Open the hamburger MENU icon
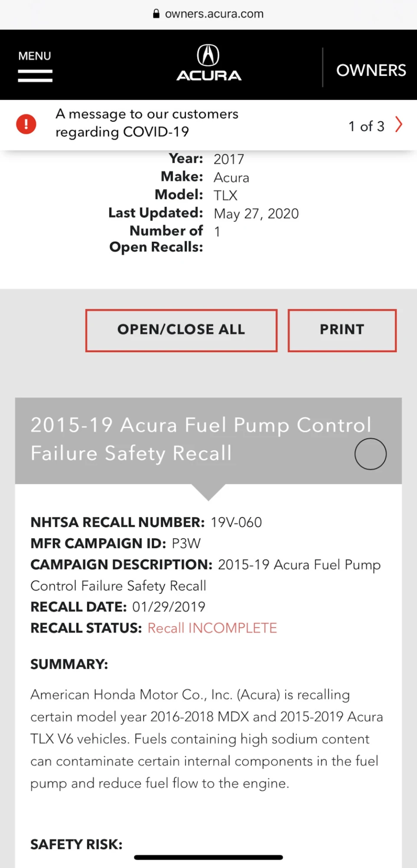 click(35, 76)
